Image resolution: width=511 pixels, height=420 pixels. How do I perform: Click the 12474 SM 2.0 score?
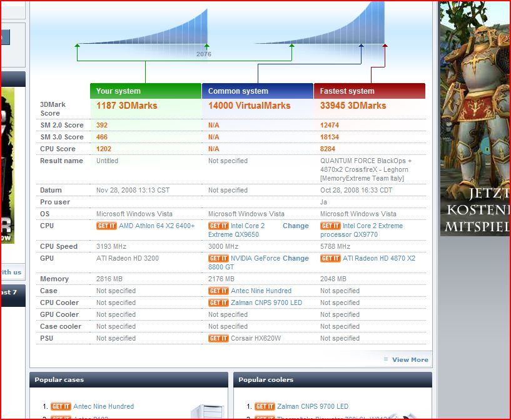330,126
